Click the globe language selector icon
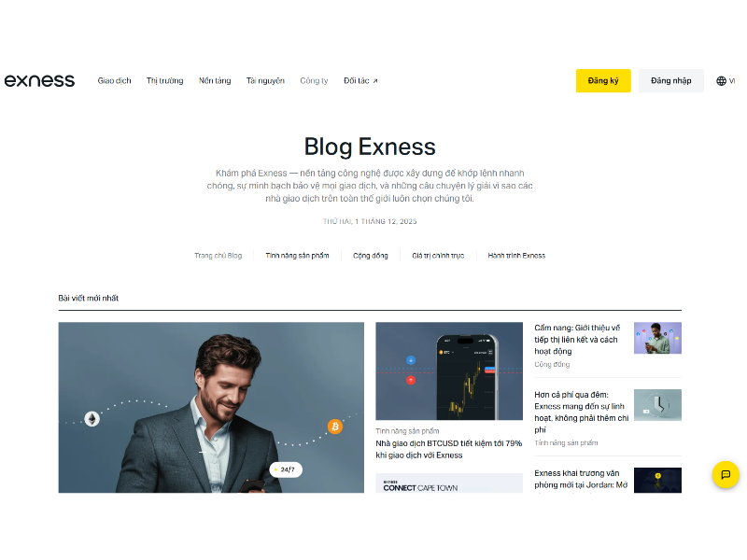Viewport: 747px width, 560px height. [x=721, y=81]
